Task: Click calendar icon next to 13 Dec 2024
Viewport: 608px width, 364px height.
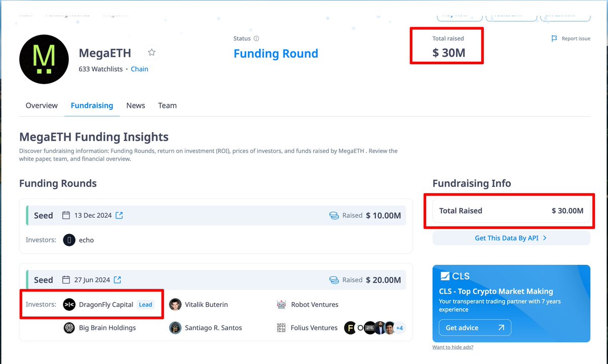Action: point(66,215)
